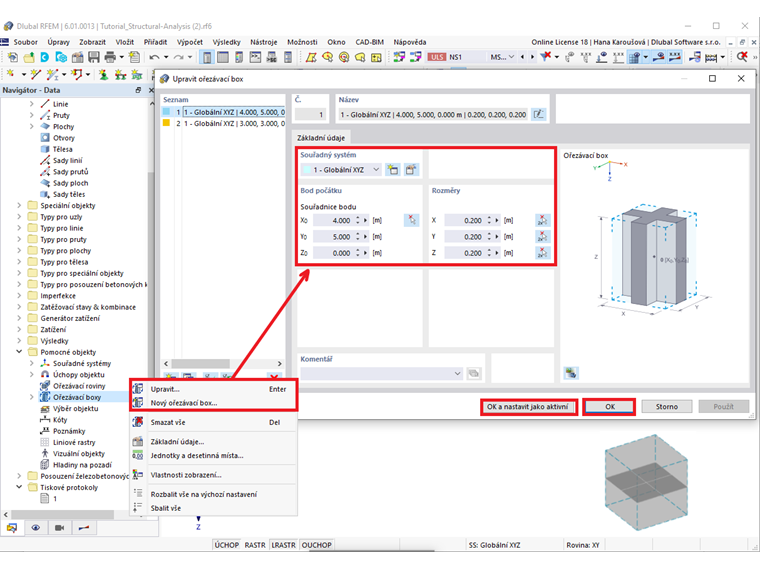Image resolution: width=760 pixels, height=570 pixels.
Task: Click the magnifier with red X icon
Action: tap(742, 57)
